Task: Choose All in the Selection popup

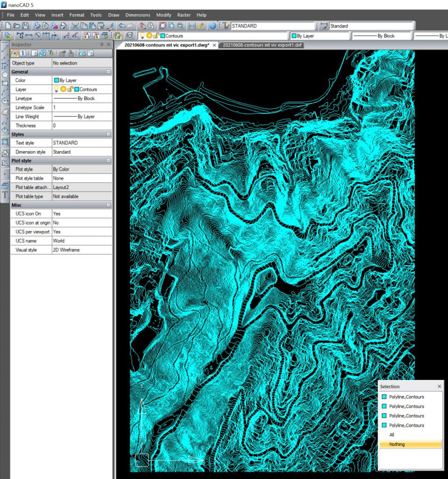Action: pos(392,435)
